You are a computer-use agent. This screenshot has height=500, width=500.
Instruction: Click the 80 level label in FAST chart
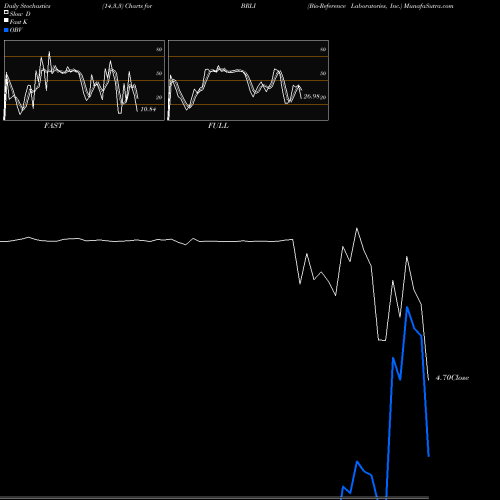159,49
